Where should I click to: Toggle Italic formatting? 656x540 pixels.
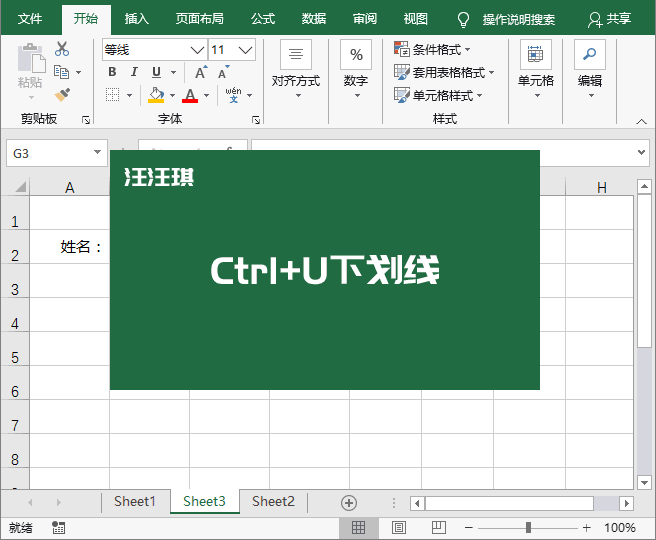134,72
